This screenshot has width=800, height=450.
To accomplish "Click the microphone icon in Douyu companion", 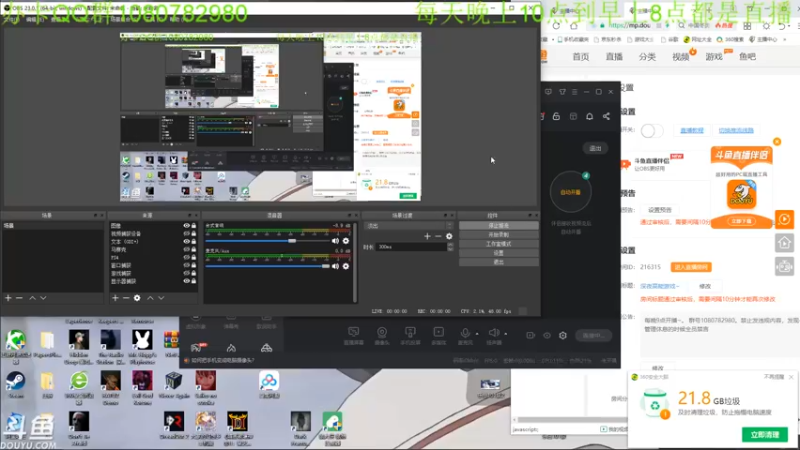I will [465, 332].
